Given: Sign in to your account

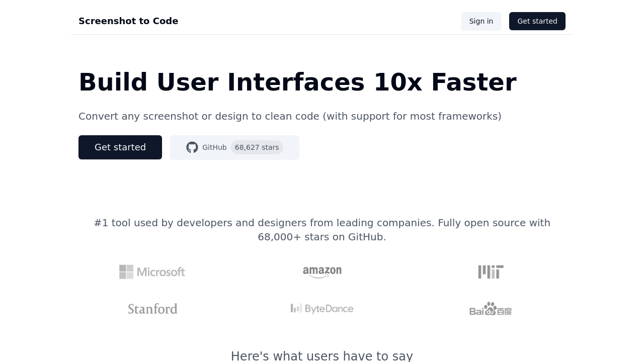Looking at the screenshot, I should 481,21.
